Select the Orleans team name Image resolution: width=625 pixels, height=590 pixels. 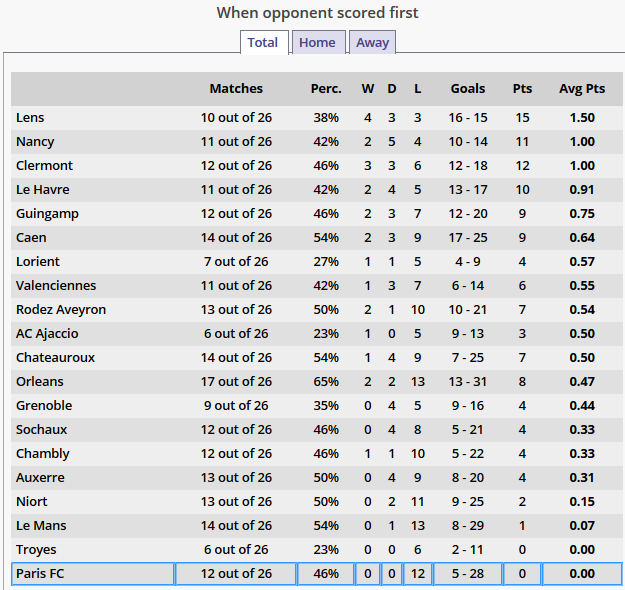[x=39, y=382]
